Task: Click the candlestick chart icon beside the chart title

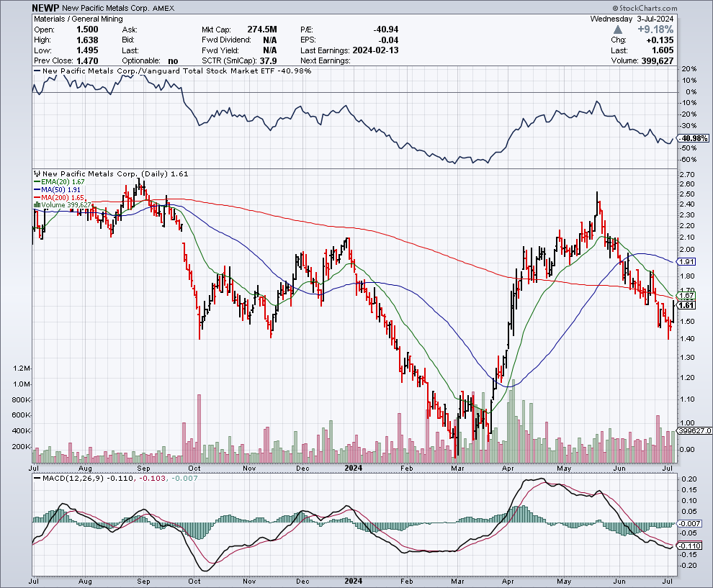Action: [x=37, y=174]
